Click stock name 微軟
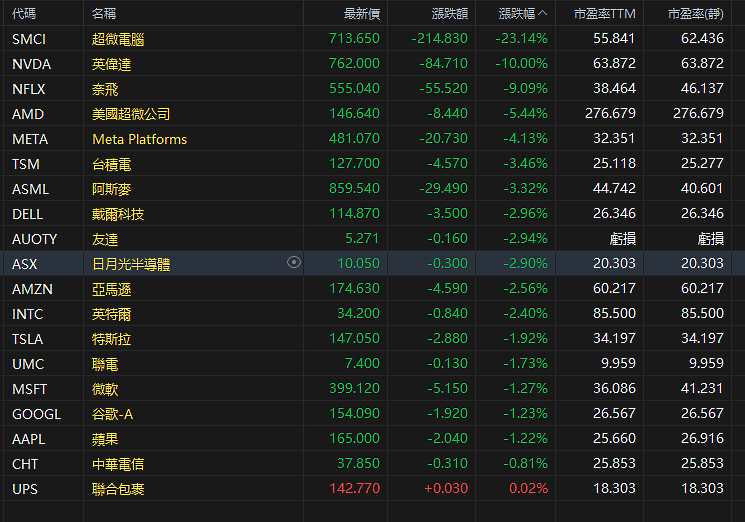The image size is (745, 522). pos(105,389)
